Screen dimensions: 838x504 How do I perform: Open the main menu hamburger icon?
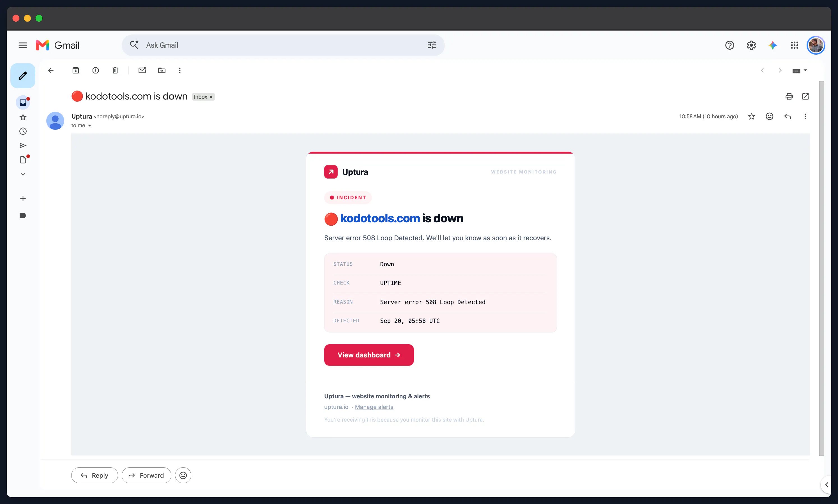23,45
